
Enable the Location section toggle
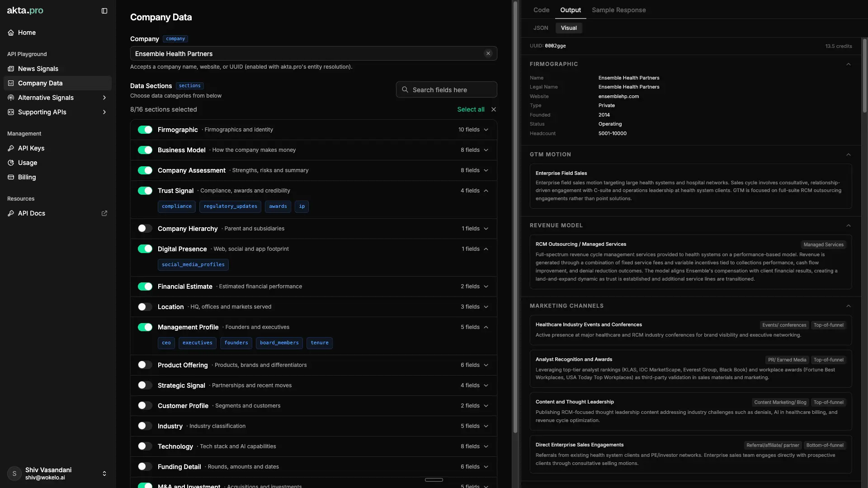[x=145, y=307]
